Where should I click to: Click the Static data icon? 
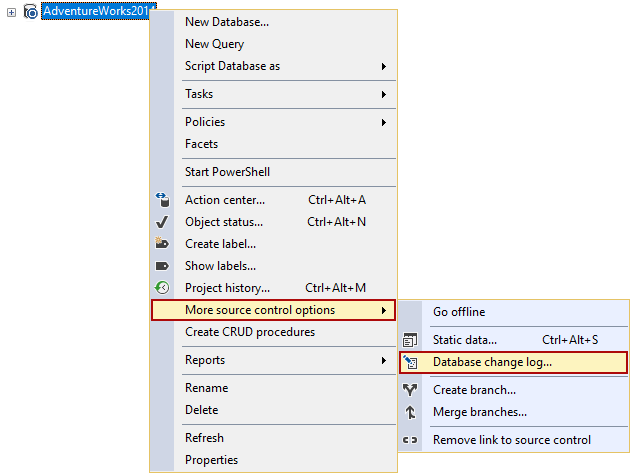tap(410, 340)
